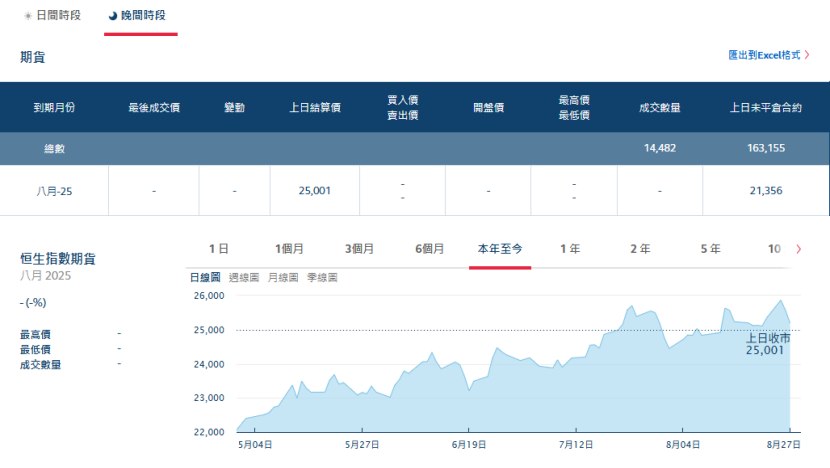Image resolution: width=830 pixels, height=468 pixels.
Task: Switch chart to the 5年 range
Action: click(x=710, y=249)
